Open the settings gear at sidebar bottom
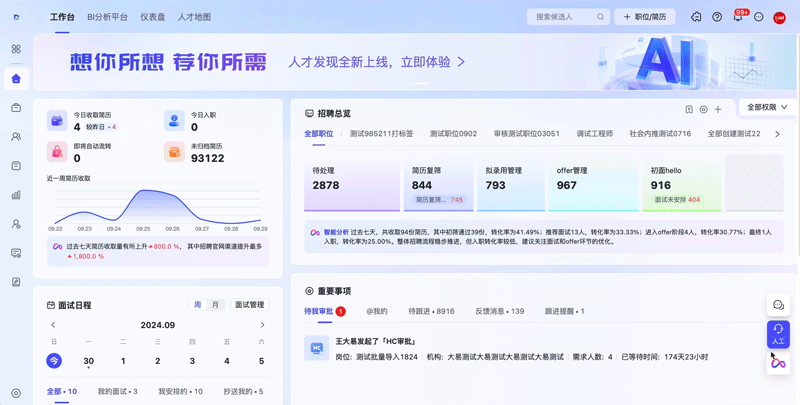The width and height of the screenshot is (800, 405). (x=16, y=394)
